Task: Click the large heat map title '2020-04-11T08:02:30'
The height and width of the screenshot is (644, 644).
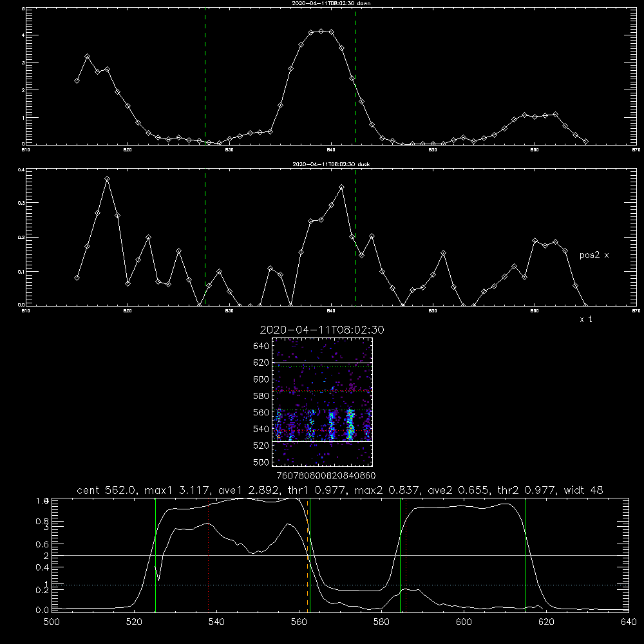Action: [x=322, y=330]
